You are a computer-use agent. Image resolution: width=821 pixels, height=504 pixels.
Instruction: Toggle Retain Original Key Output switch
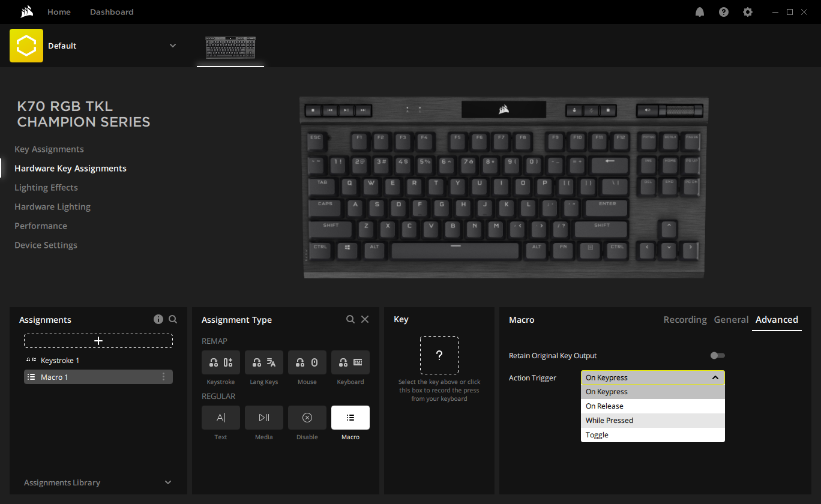pyautogui.click(x=717, y=356)
